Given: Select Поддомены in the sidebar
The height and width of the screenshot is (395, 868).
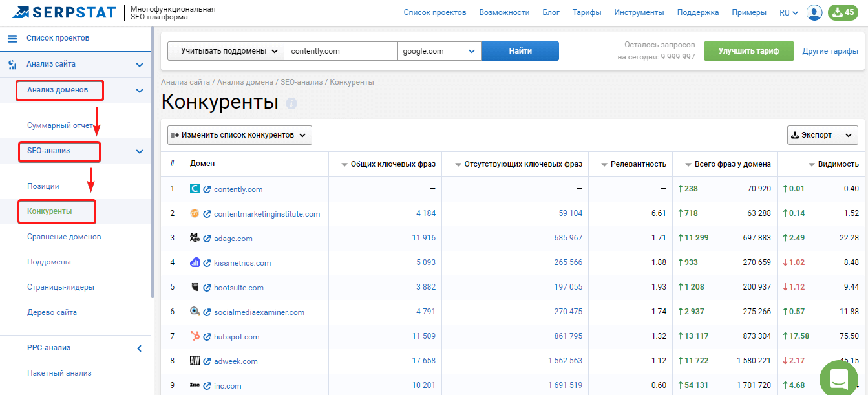Looking at the screenshot, I should pos(49,262).
